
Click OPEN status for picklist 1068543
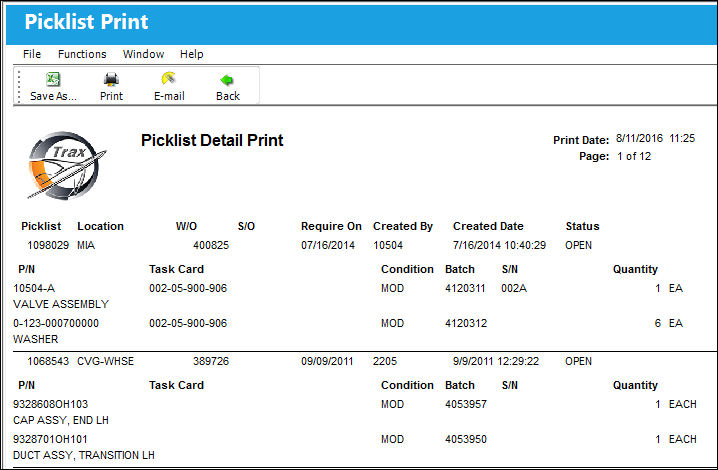(578, 361)
